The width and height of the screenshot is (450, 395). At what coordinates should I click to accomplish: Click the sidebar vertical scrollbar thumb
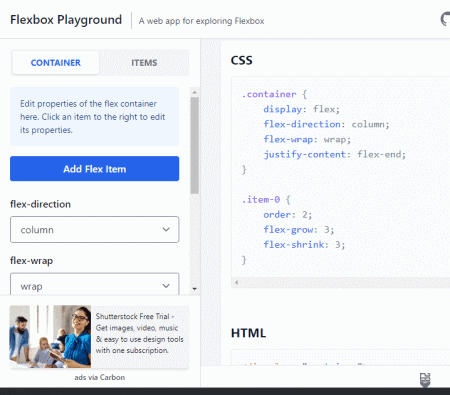coord(194,145)
